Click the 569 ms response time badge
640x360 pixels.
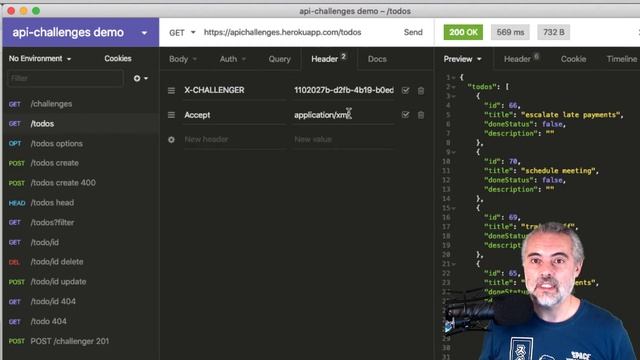click(510, 32)
